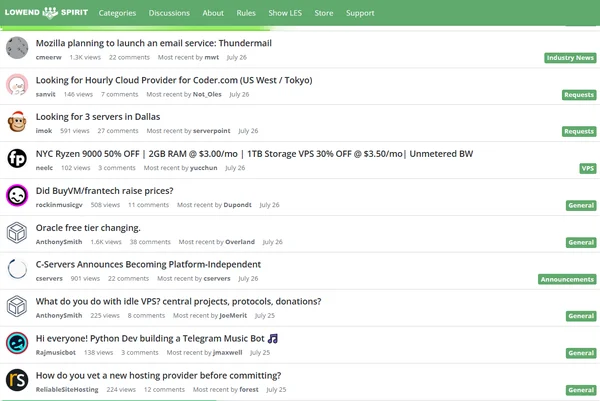Open author cmeerw's profile
The height and width of the screenshot is (401, 600).
pyautogui.click(x=49, y=57)
